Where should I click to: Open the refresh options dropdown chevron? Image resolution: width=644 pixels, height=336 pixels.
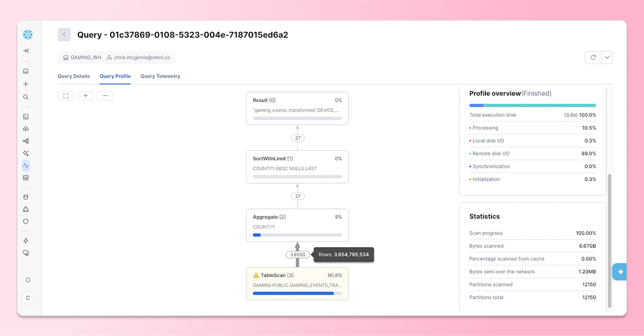(607, 57)
